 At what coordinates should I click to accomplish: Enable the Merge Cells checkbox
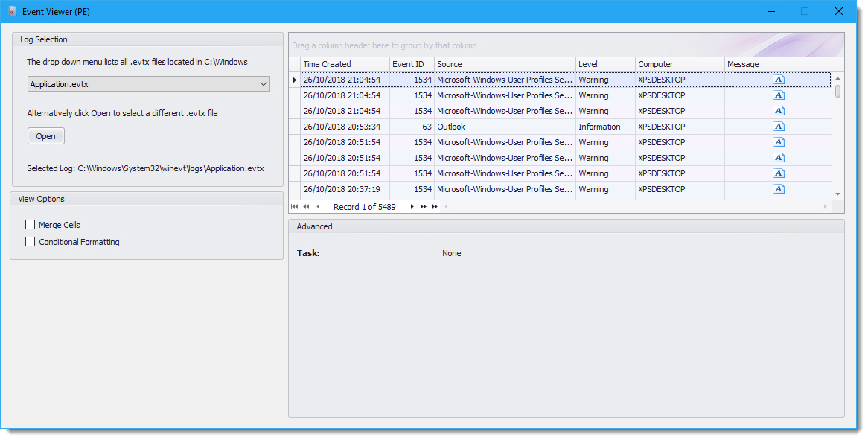[31, 225]
